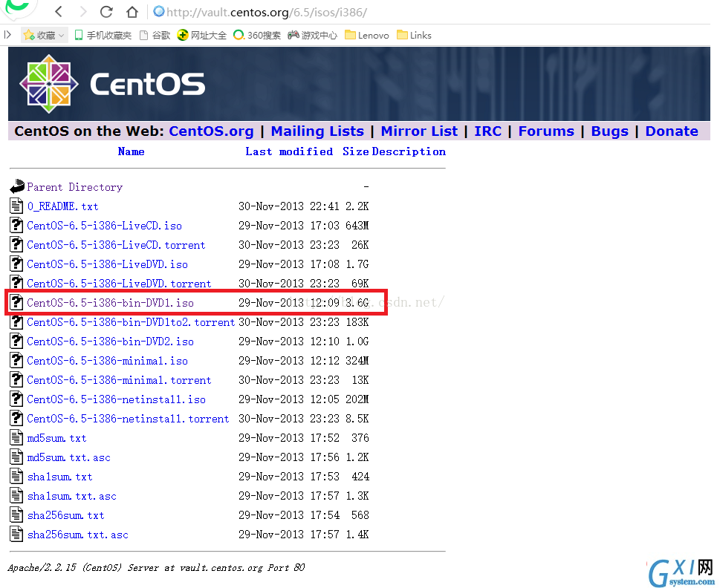Expand the bookmarks sidebar toggle arrow
Viewport: 720px width, 588px height.
(7, 35)
